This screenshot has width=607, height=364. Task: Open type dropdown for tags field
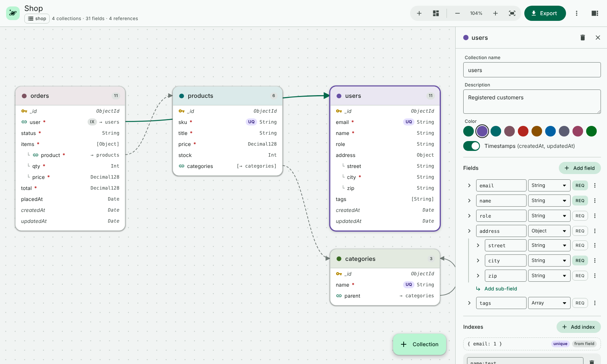pyautogui.click(x=549, y=303)
